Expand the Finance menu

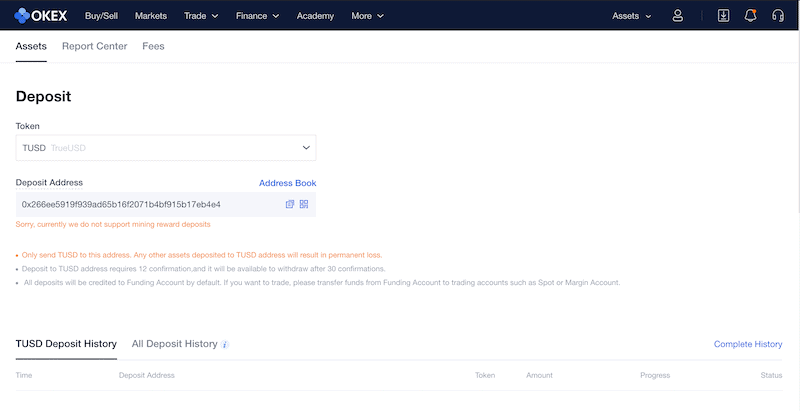257,16
